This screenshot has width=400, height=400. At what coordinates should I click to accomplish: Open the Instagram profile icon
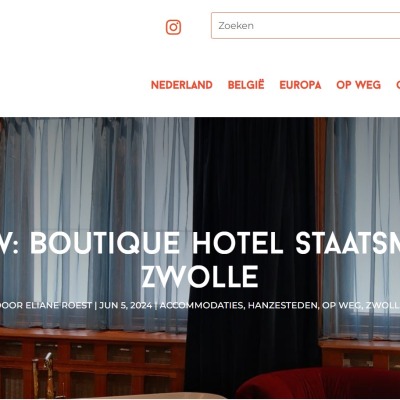point(173,27)
